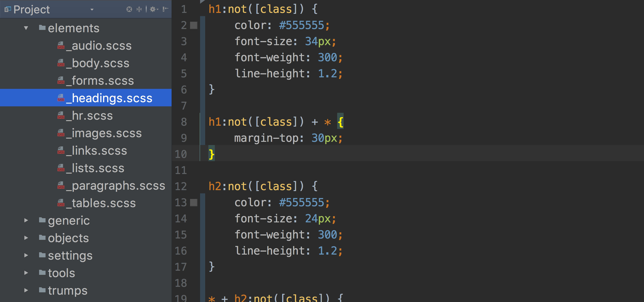This screenshot has width=644, height=302.
Task: Click the tools folder icon
Action: click(x=42, y=273)
